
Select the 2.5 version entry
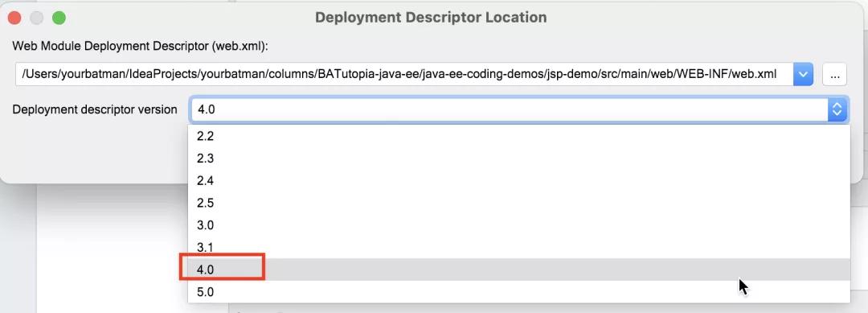(518, 203)
